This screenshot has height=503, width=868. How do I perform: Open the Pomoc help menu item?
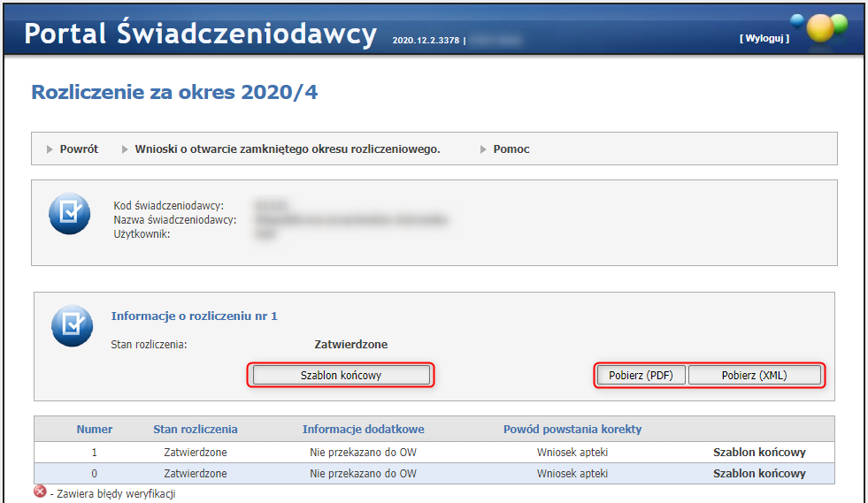coord(511,149)
